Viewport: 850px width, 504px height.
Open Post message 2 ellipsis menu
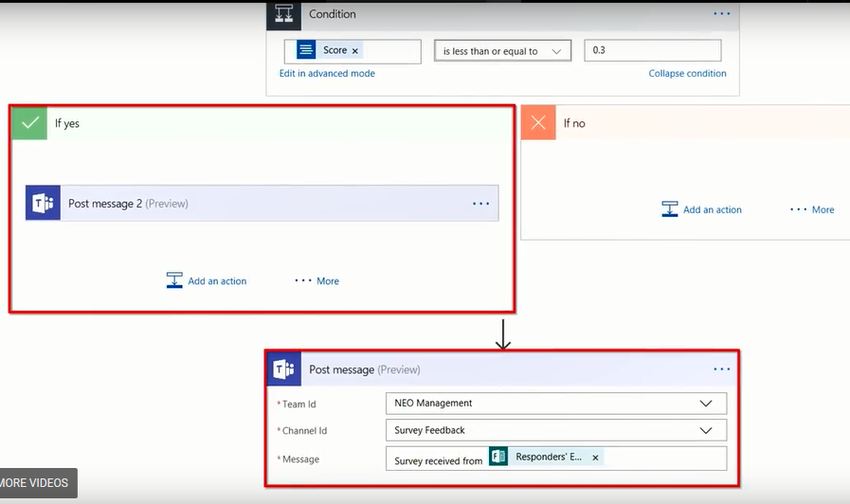[x=480, y=204]
